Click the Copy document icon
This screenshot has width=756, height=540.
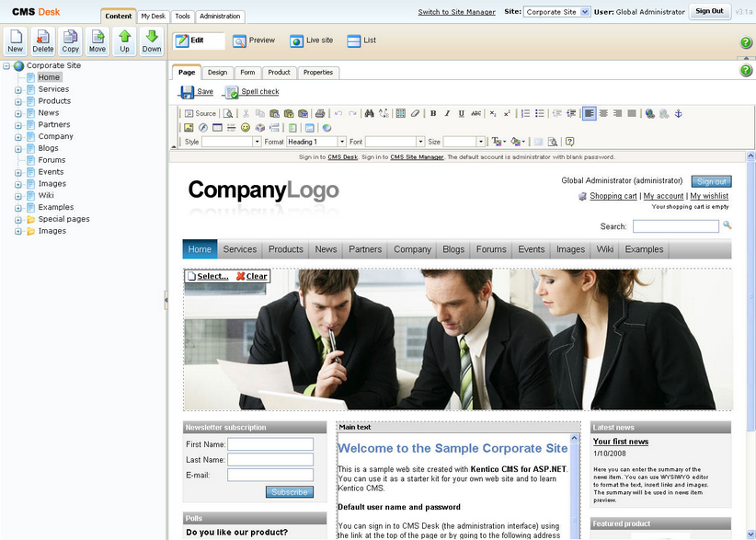point(71,41)
